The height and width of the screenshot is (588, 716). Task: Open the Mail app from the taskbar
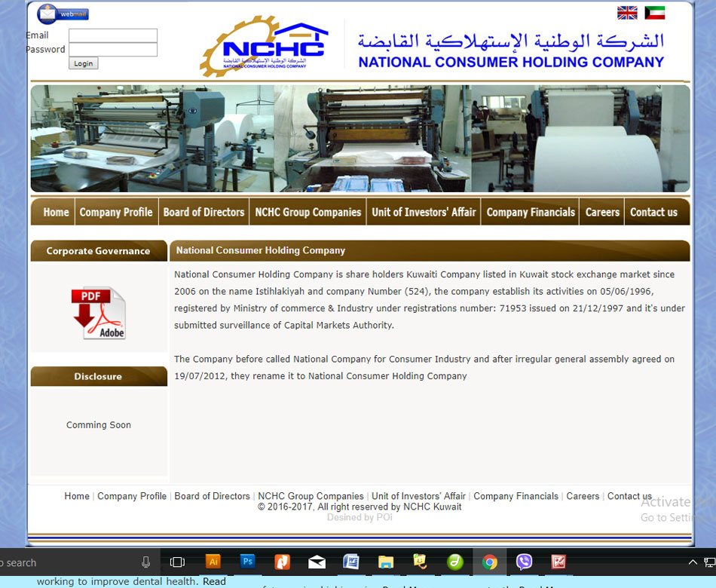(317, 562)
